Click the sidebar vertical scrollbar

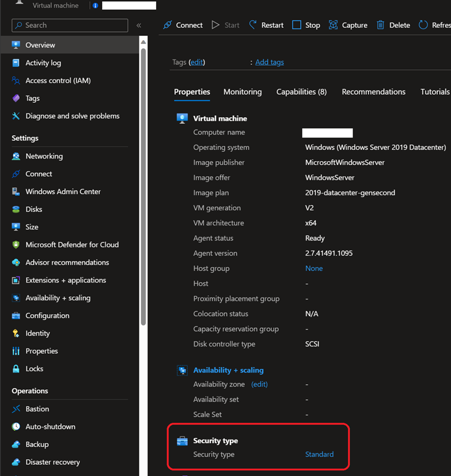[144, 186]
